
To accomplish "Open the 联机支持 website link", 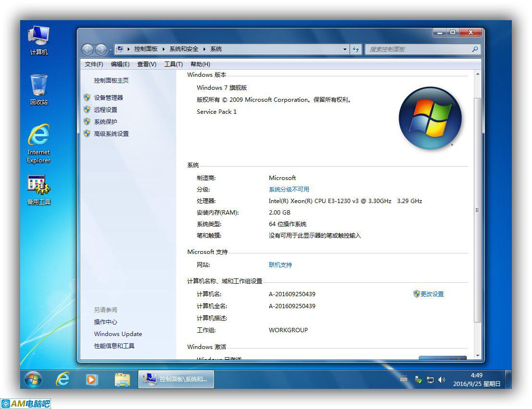I will click(280, 265).
